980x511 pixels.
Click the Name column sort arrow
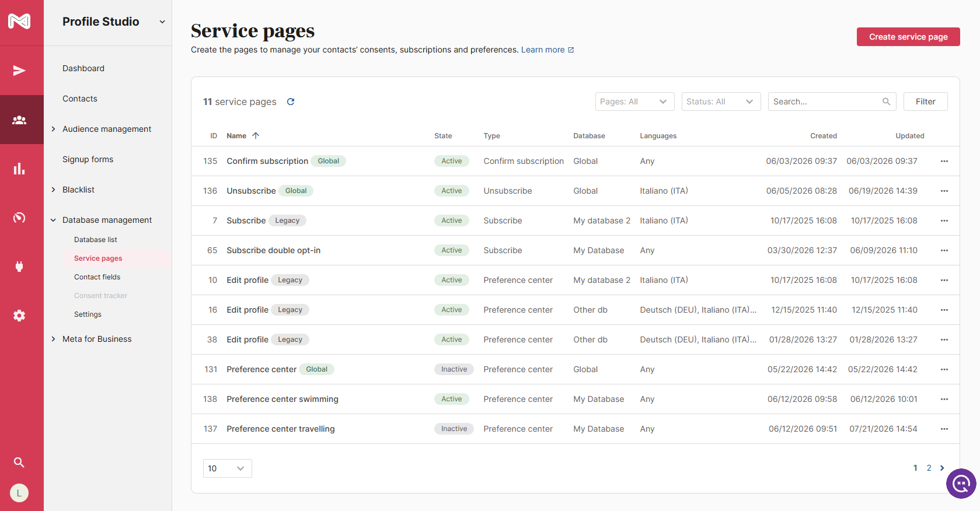pos(256,136)
